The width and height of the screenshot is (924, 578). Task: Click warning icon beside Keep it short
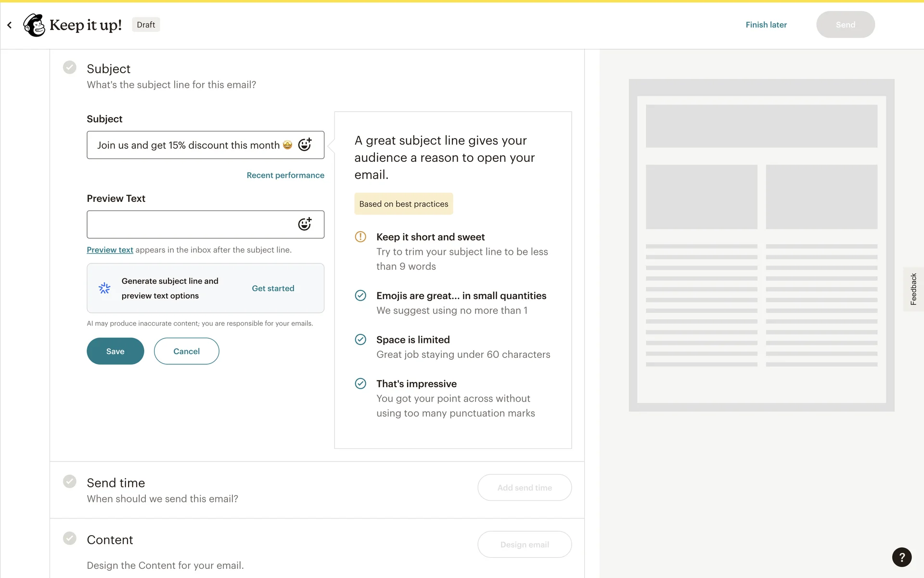click(x=360, y=237)
